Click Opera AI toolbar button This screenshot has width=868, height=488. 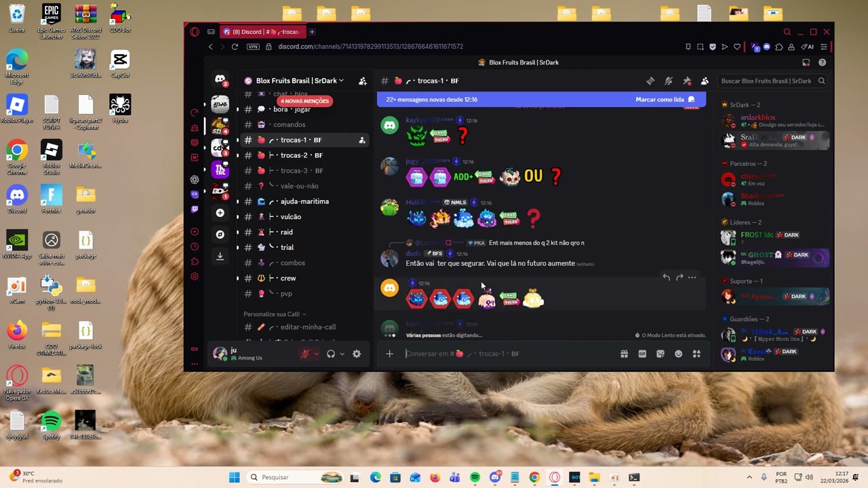807,47
